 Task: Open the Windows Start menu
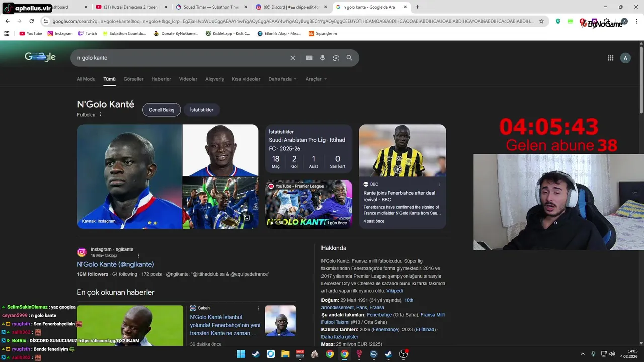coord(241,354)
